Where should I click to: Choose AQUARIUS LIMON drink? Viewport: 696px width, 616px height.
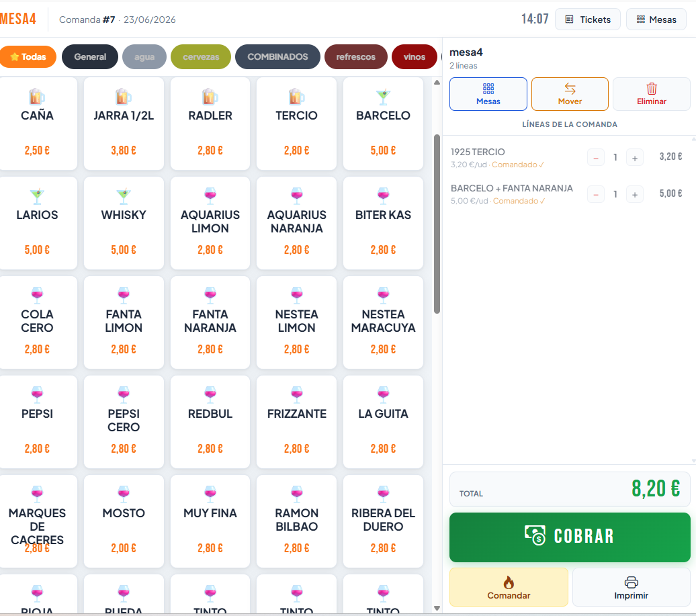210,223
